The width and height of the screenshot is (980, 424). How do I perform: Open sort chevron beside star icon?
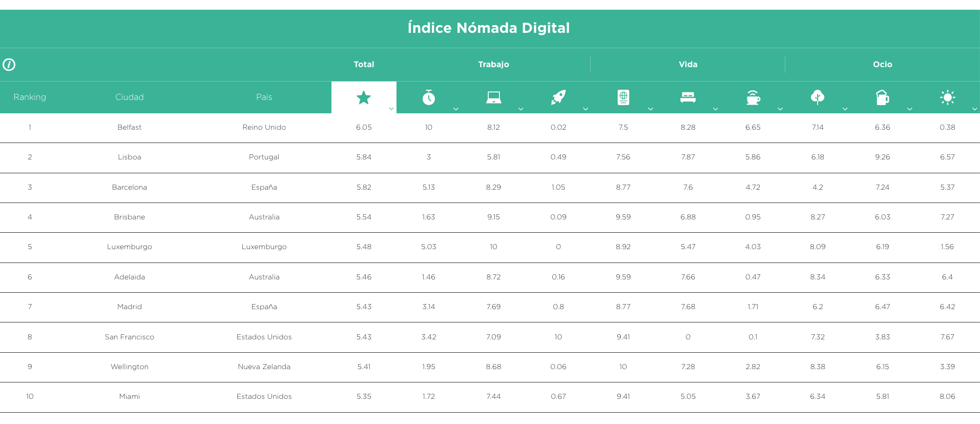pos(391,109)
